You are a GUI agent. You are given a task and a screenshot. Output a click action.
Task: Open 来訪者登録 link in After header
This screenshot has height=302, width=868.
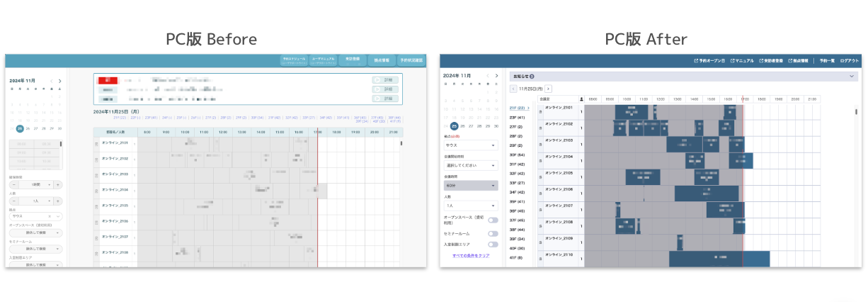click(771, 61)
